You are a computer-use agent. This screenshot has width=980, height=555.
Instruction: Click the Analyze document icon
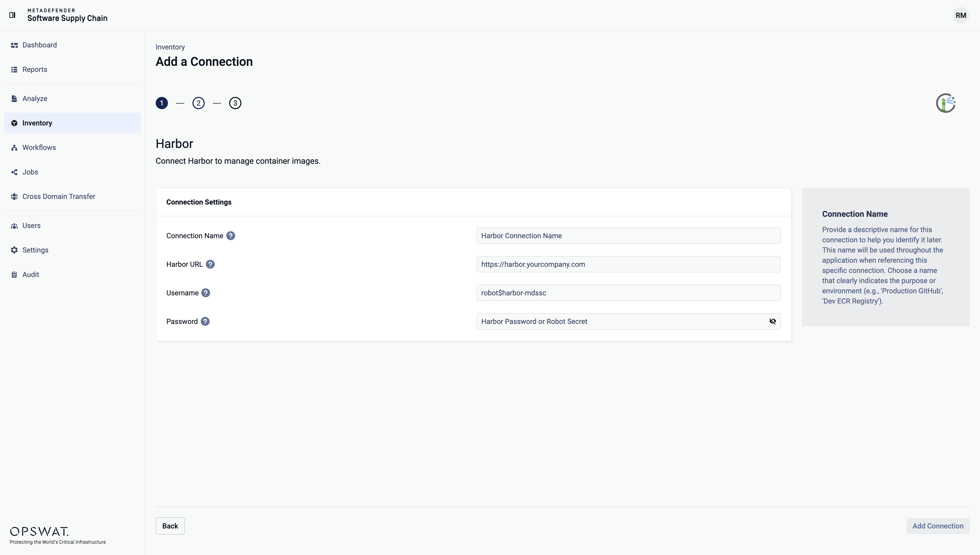pyautogui.click(x=14, y=98)
